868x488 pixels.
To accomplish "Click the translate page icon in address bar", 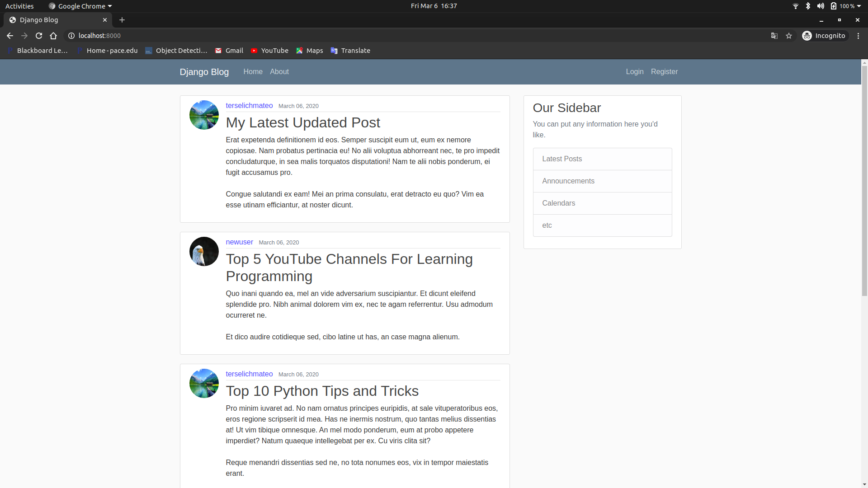I will [774, 36].
